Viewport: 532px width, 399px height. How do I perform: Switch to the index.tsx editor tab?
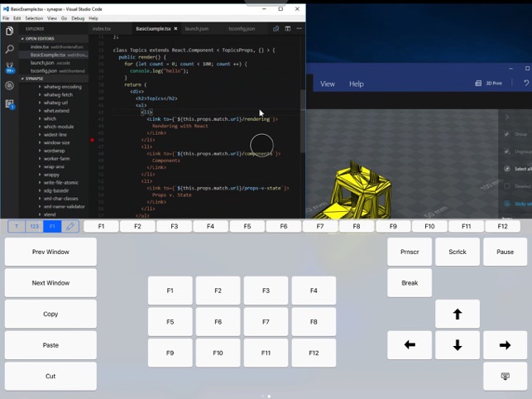pyautogui.click(x=102, y=29)
